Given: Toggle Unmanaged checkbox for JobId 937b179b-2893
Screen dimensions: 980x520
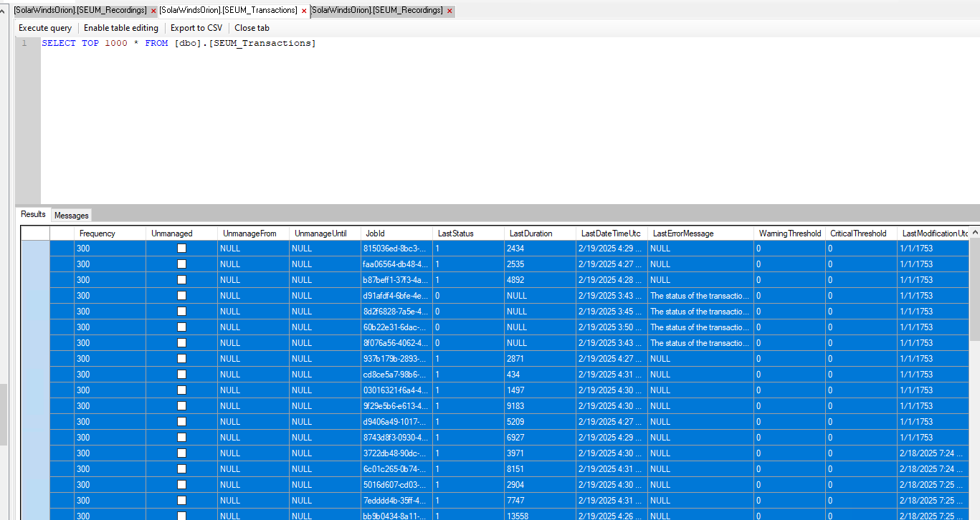Looking at the screenshot, I should point(181,359).
